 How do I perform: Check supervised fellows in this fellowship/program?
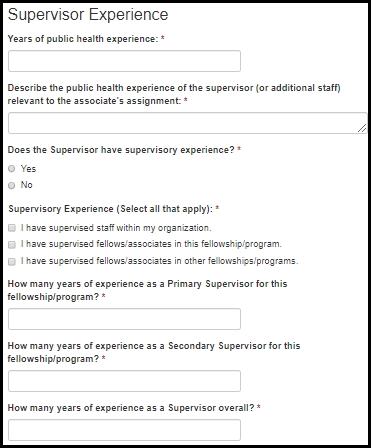pos(12,245)
